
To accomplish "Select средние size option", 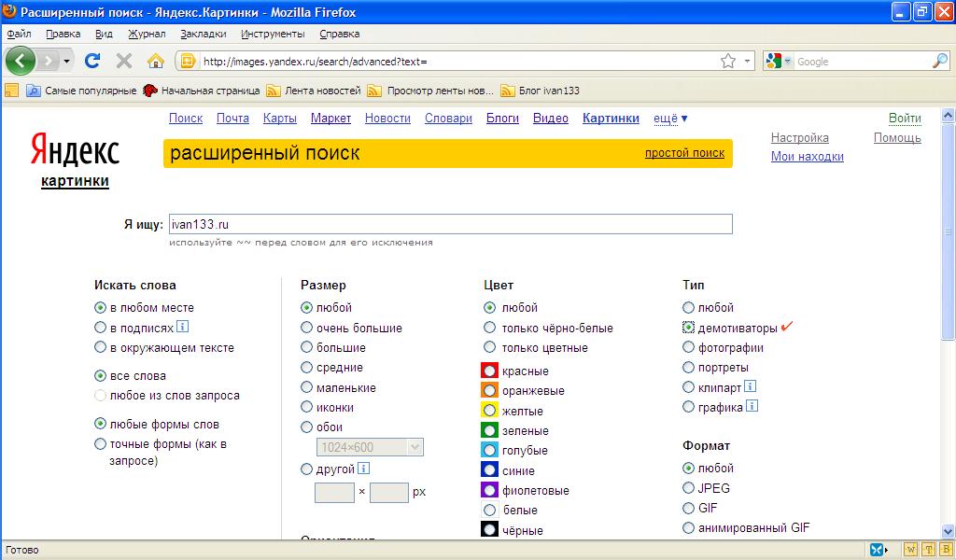I will [306, 368].
